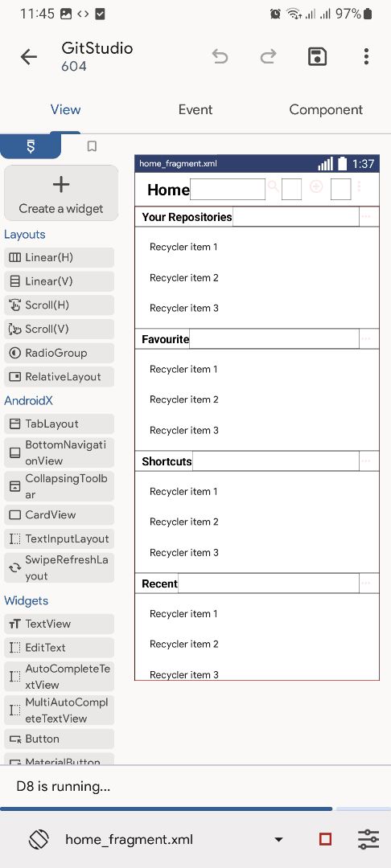Tap the screen orientation rotate icon
Screen dimensions: 391x868
pyautogui.click(x=39, y=839)
